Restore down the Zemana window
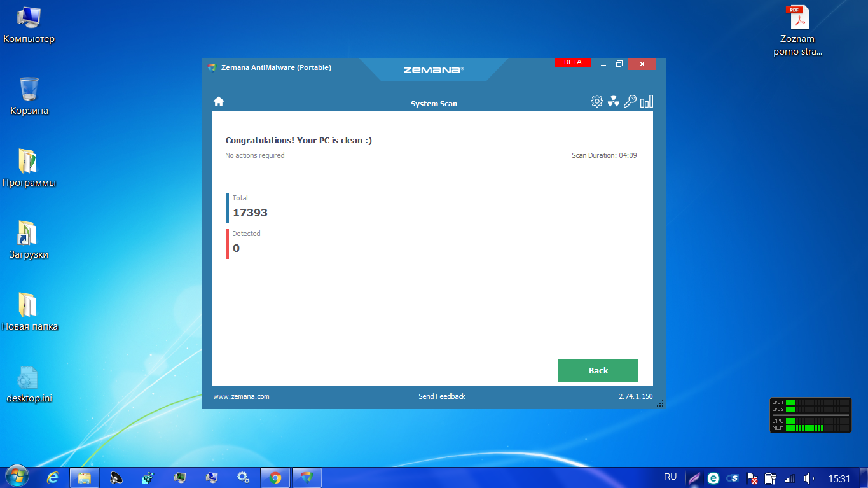Screen dimensions: 868x488 pyautogui.click(x=619, y=64)
